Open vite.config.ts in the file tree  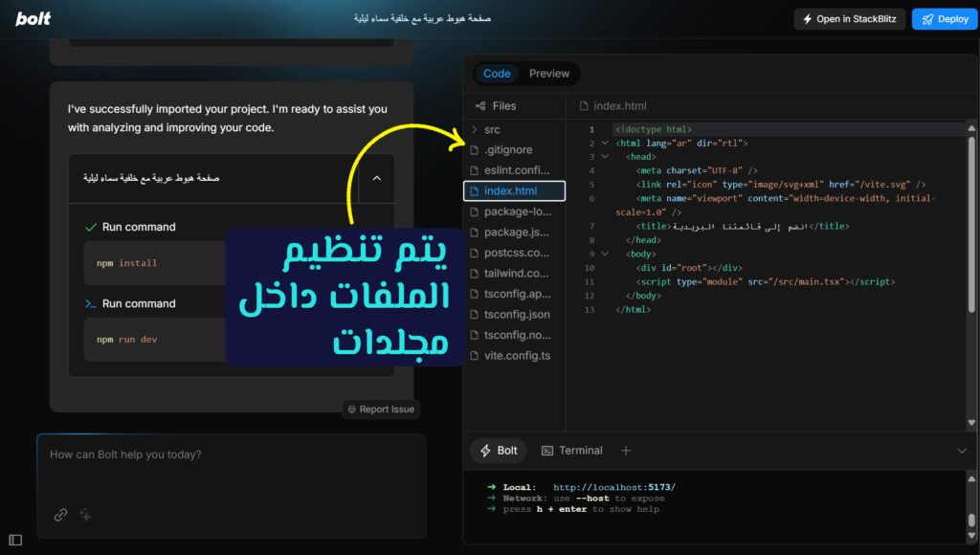[x=514, y=356]
